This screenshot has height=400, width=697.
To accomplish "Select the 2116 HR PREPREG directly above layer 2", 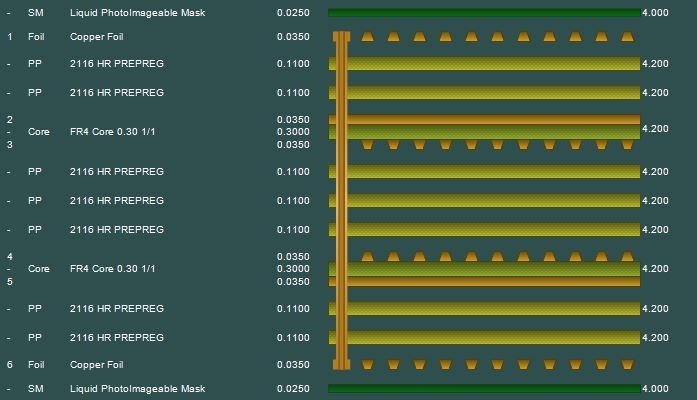I will pyautogui.click(x=116, y=93).
